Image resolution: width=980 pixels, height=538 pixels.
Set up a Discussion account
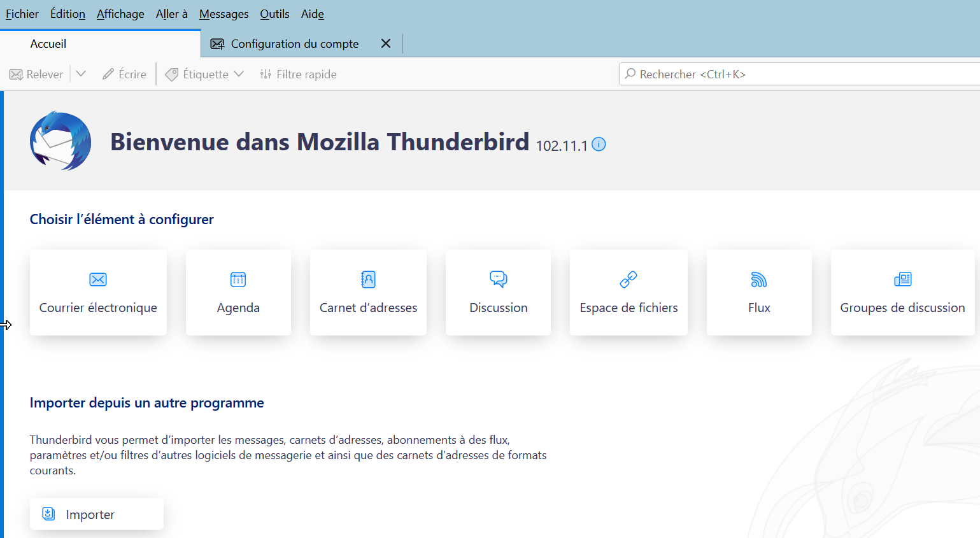[x=499, y=292]
